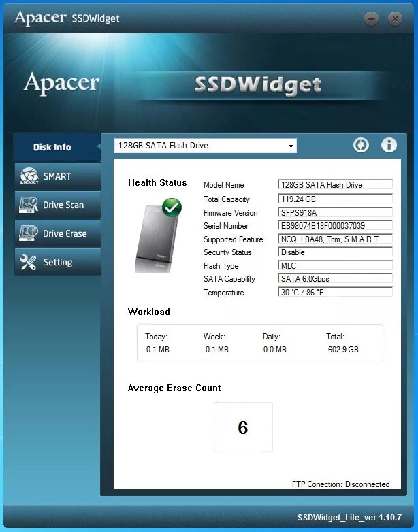Click the Workload heading
This screenshot has width=418, height=532.
coord(148,312)
